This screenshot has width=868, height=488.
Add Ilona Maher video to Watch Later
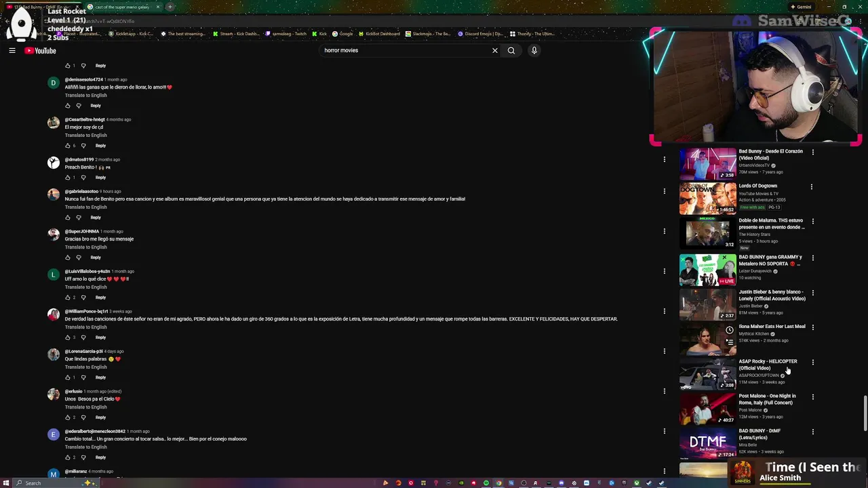[729, 331]
